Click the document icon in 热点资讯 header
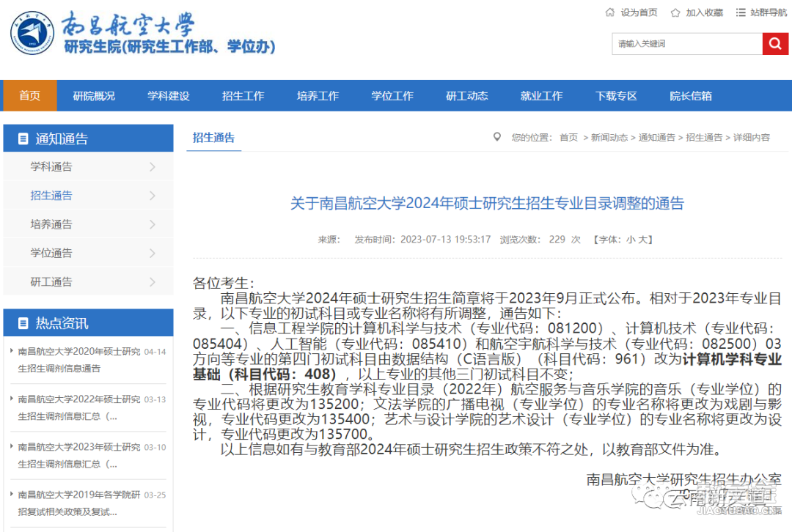Image resolution: width=792 pixels, height=532 pixels. coord(23,323)
